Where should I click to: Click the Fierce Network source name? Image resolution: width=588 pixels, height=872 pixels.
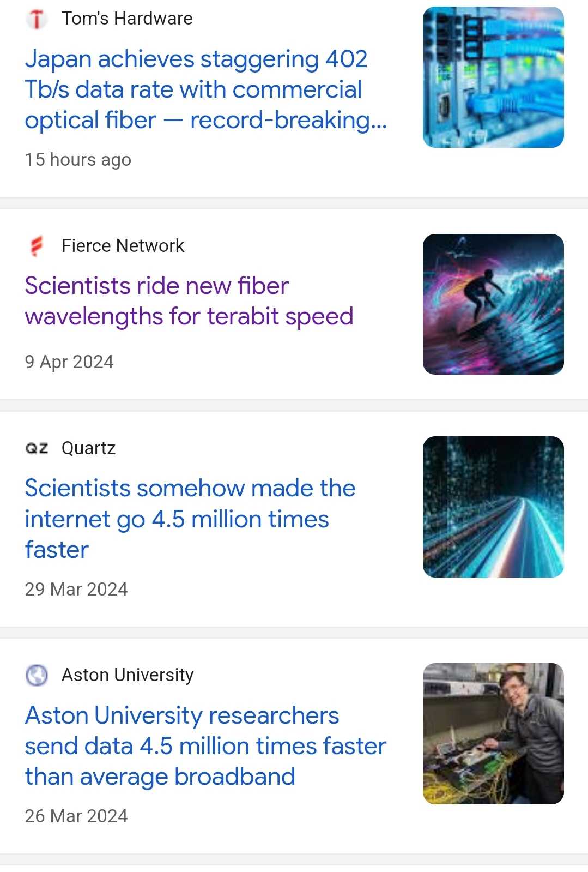tap(123, 246)
